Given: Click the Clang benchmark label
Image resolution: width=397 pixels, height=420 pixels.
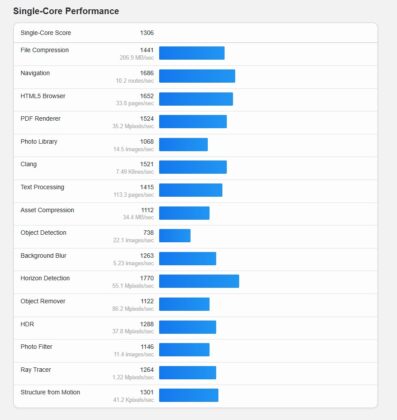Looking at the screenshot, I should pyautogui.click(x=29, y=164).
